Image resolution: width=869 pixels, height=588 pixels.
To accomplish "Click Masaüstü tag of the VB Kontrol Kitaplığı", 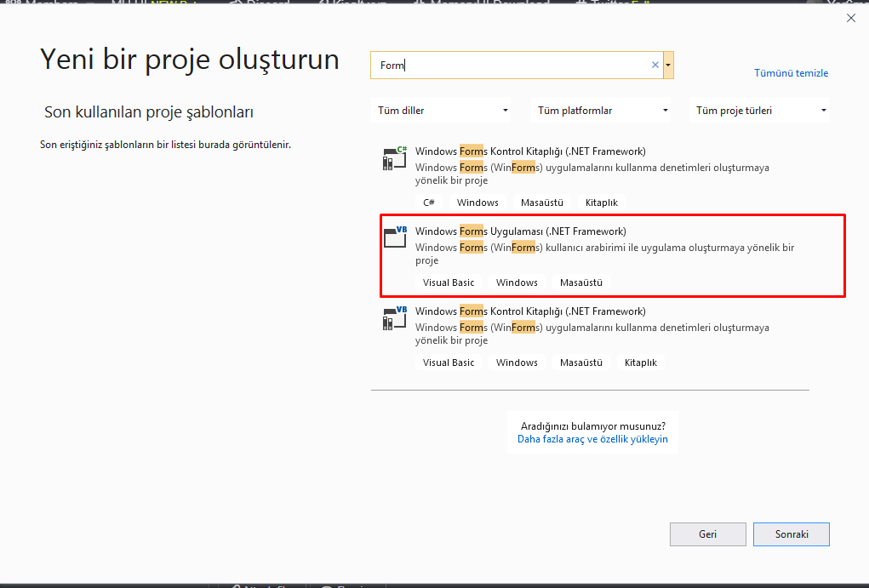I will coord(580,363).
